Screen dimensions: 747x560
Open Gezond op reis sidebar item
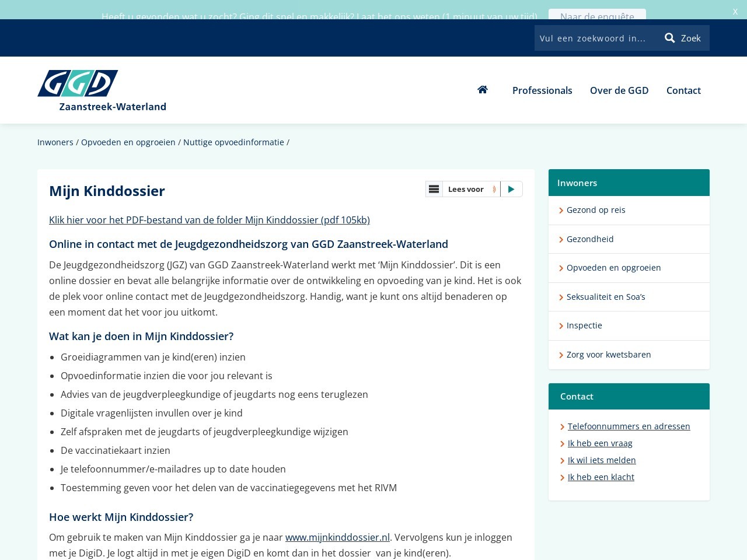629,210
